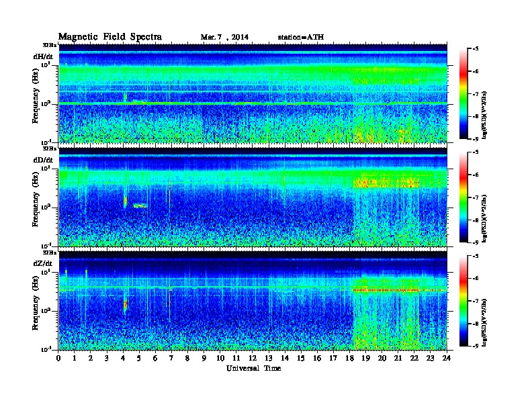532x411 pixels.
Task: Click hour 24 on the time axis
Action: coord(447,359)
